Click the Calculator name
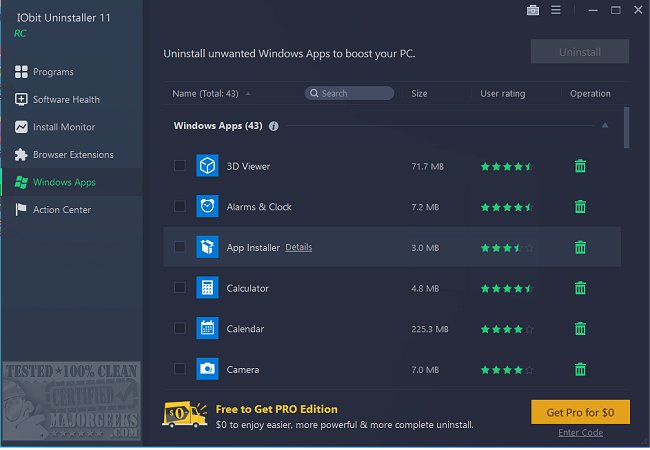650x450 pixels. [x=247, y=288]
